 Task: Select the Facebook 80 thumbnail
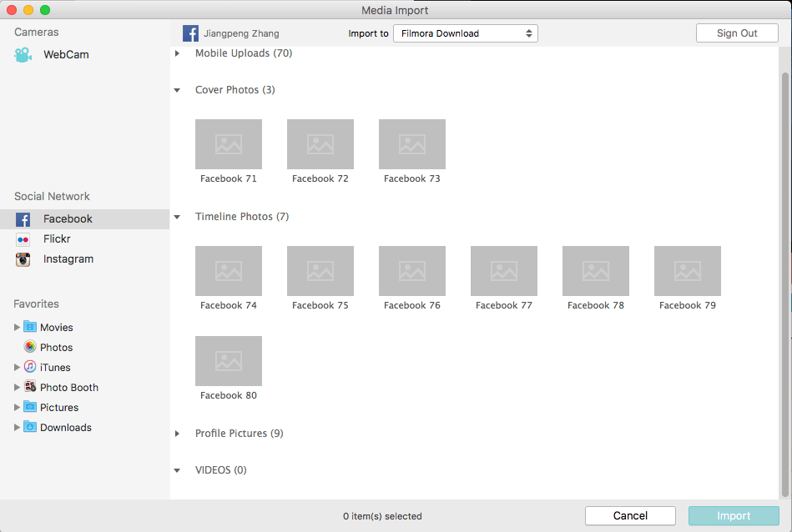229,361
